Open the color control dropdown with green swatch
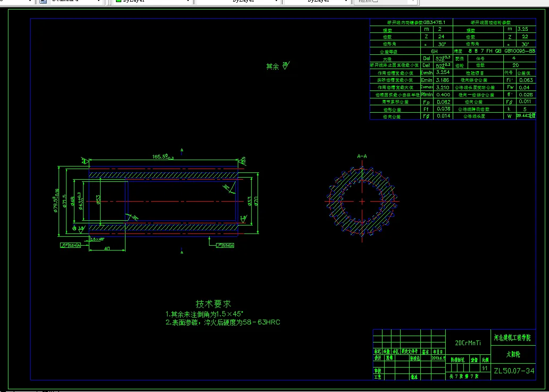The width and height of the screenshot is (549, 392). (153, 1)
